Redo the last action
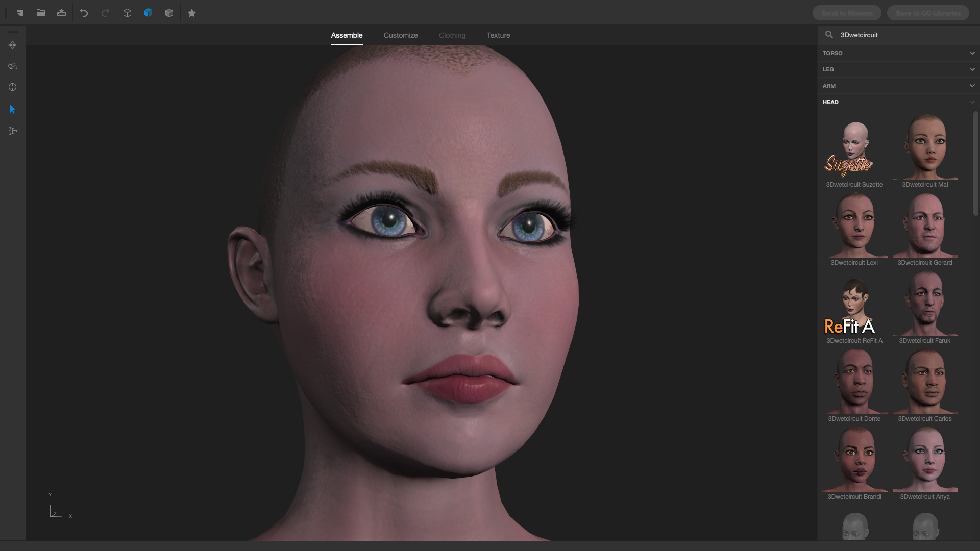 click(x=105, y=13)
